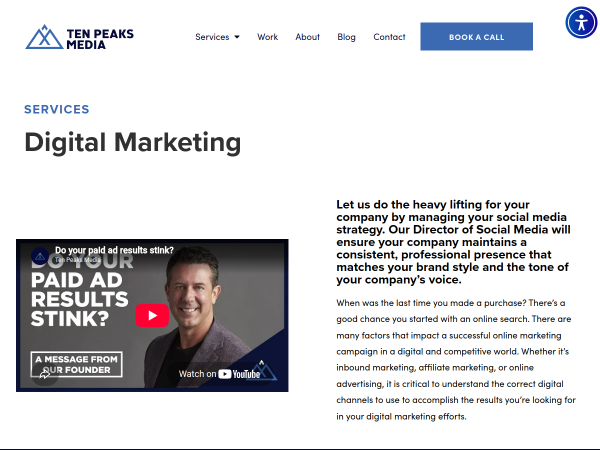Play the YouTube video
Screen dimensions: 600x450
[152, 316]
